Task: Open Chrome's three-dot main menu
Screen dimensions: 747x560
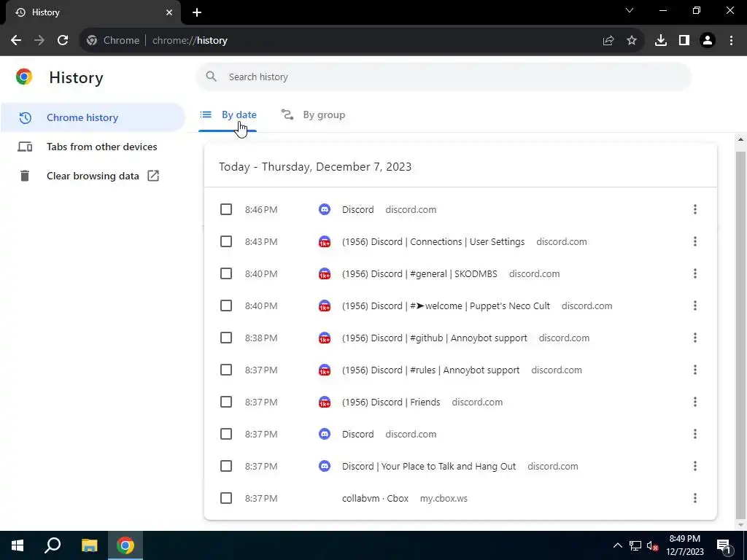Action: pos(731,41)
